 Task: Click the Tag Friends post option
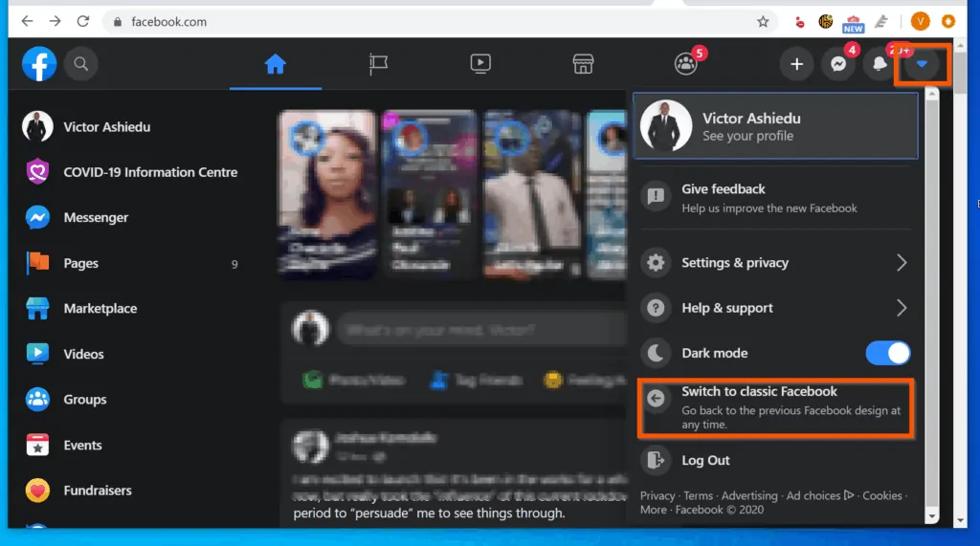click(477, 380)
